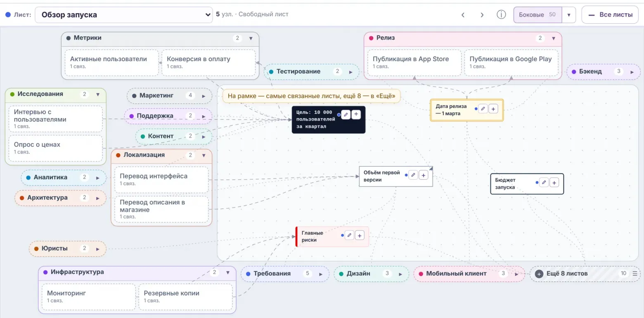644x318 pixels.
Task: Click the "Все листы" button
Action: pos(610,15)
